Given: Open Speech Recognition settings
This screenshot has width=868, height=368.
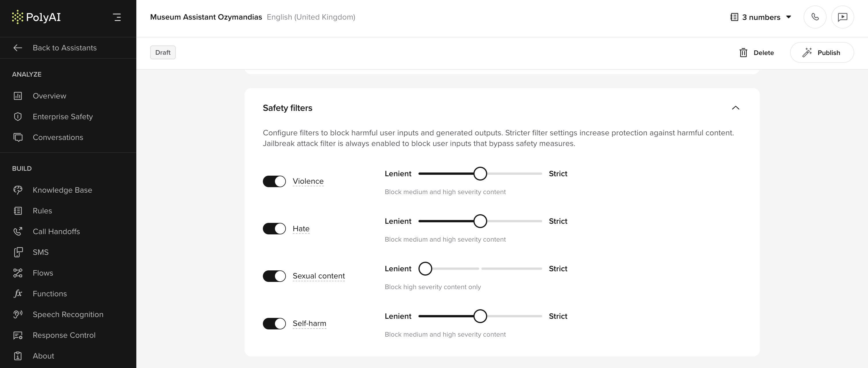Looking at the screenshot, I should tap(68, 314).
